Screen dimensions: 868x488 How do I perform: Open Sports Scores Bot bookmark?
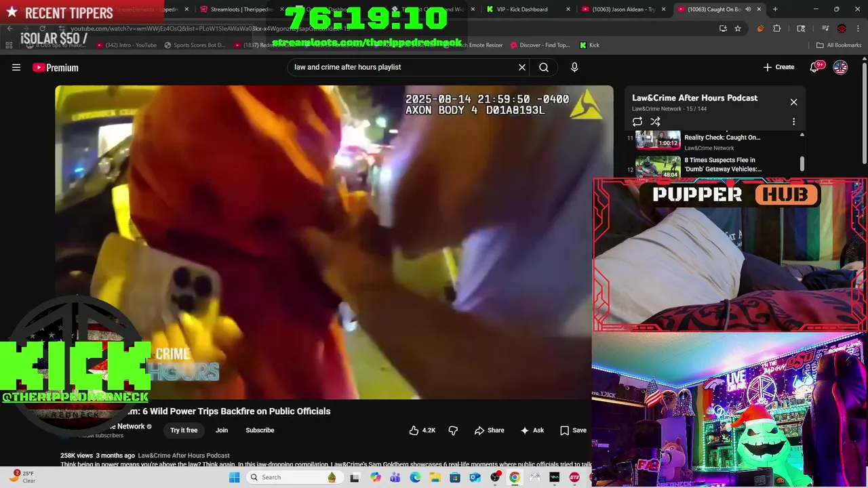pos(194,45)
